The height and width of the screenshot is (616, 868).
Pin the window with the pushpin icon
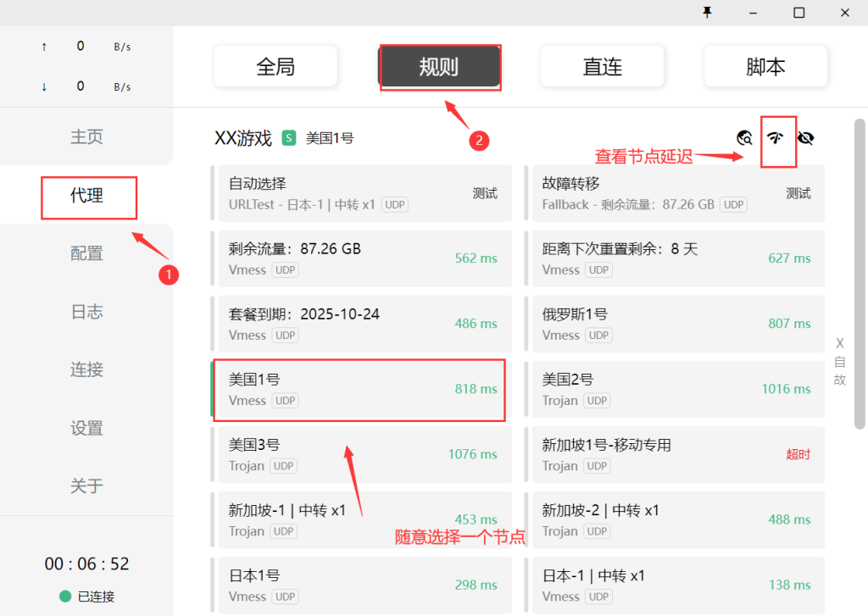pos(707,12)
